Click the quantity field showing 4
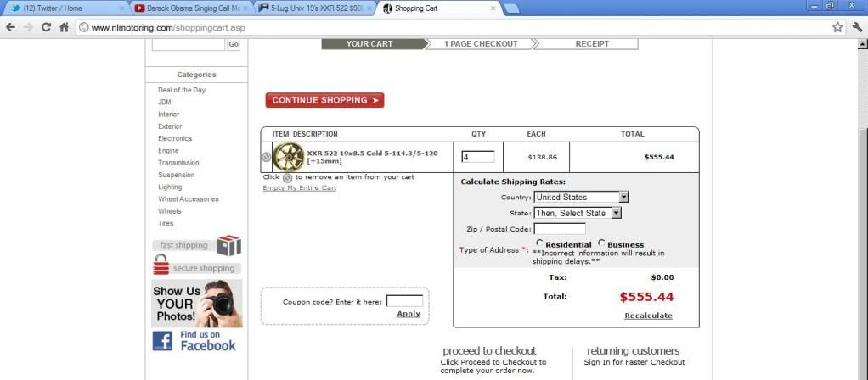 (x=478, y=157)
